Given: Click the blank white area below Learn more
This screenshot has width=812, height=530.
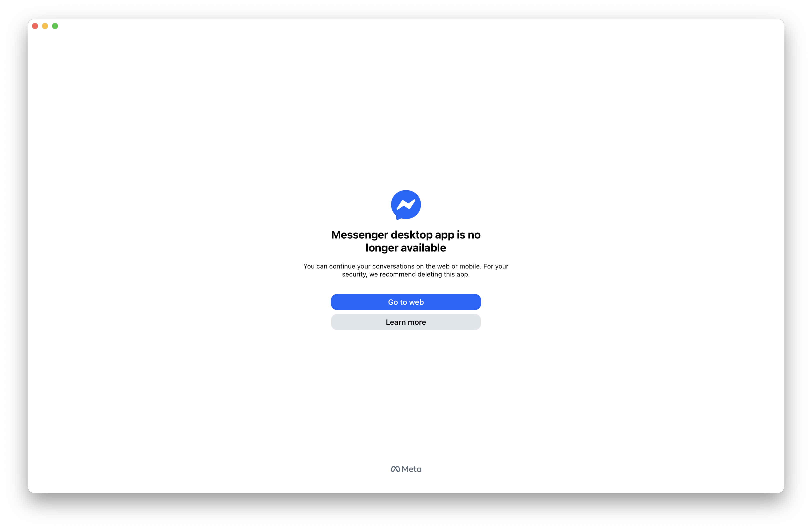Looking at the screenshot, I should click(406, 392).
